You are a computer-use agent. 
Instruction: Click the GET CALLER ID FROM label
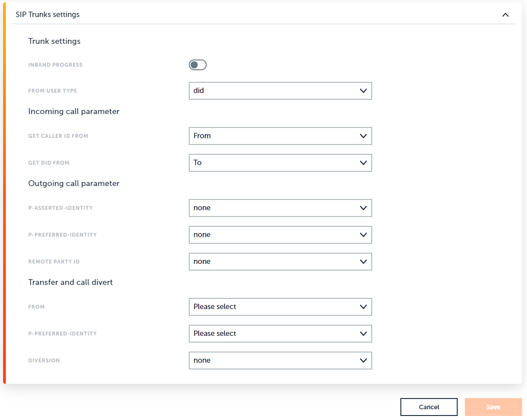58,136
